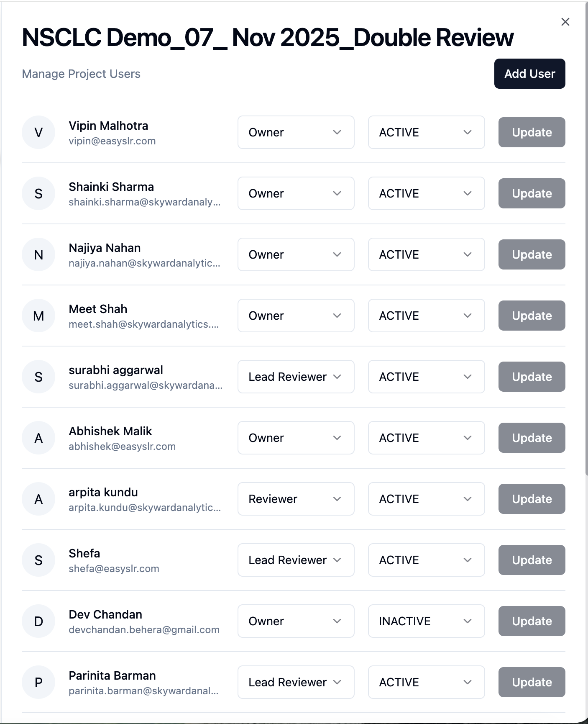
Task: Click Meet Shah's M avatar icon
Action: [x=38, y=316]
